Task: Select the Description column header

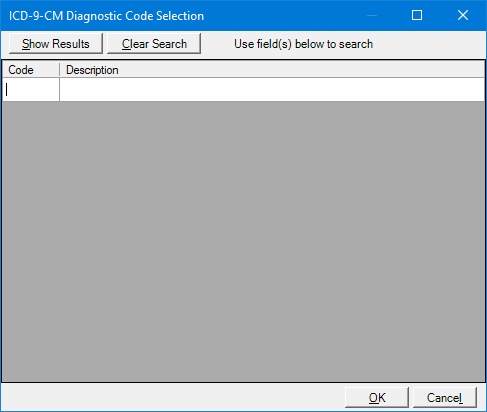Action: click(x=92, y=70)
